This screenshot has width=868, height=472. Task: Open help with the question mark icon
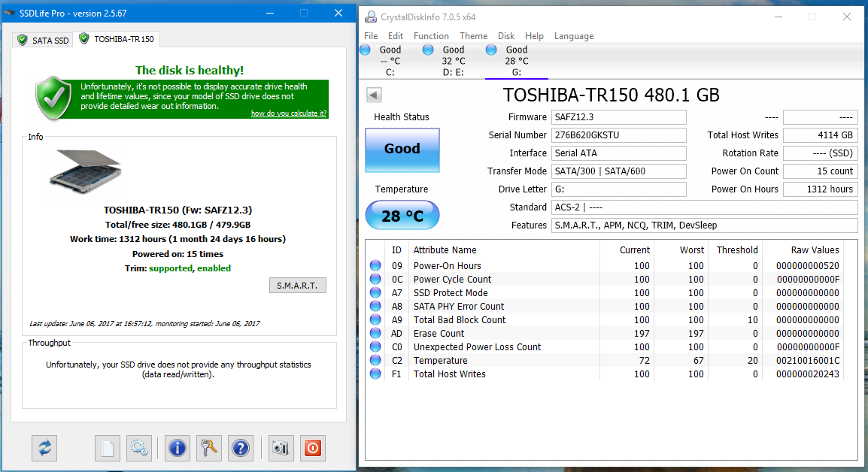pyautogui.click(x=241, y=448)
